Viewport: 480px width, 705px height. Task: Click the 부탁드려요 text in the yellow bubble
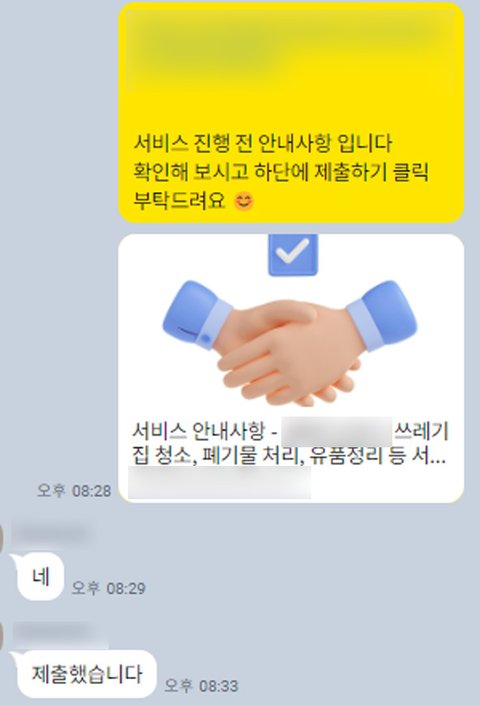[x=179, y=201]
